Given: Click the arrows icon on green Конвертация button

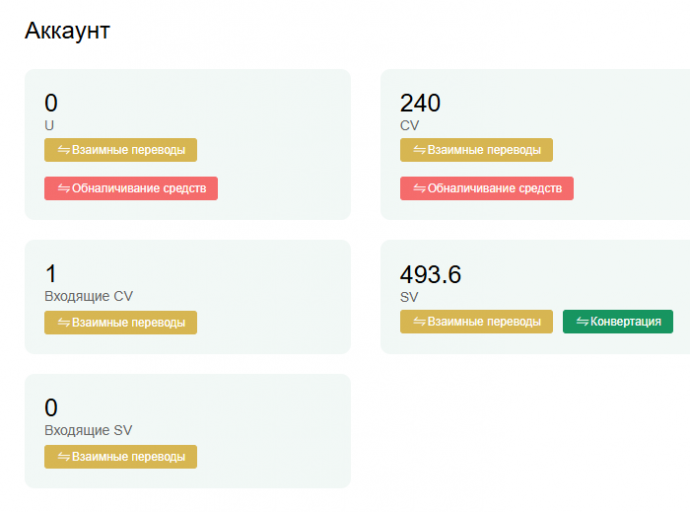Looking at the screenshot, I should point(582,322).
